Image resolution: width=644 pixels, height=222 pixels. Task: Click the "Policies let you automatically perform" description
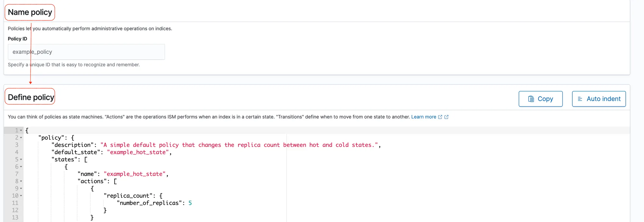(90, 29)
